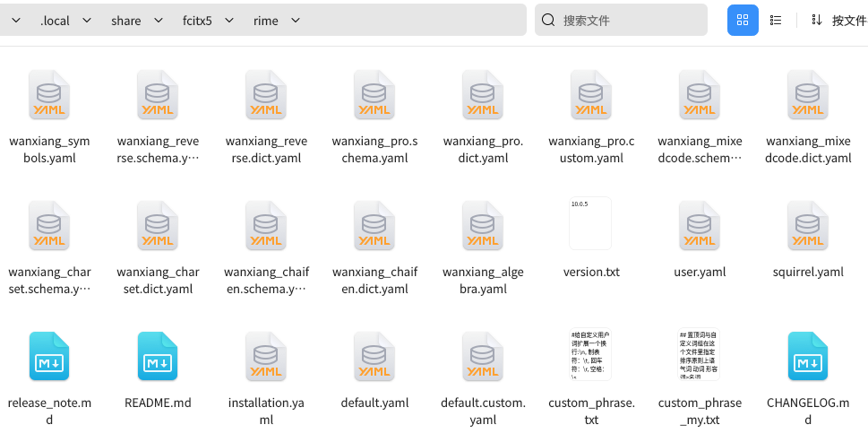Select the README.md markdown icon

coord(158,356)
